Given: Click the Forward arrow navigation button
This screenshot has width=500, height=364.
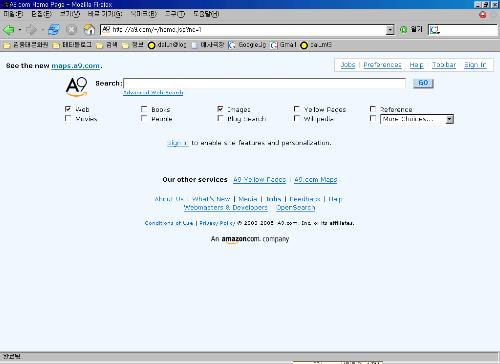Looking at the screenshot, I should coord(31,30).
